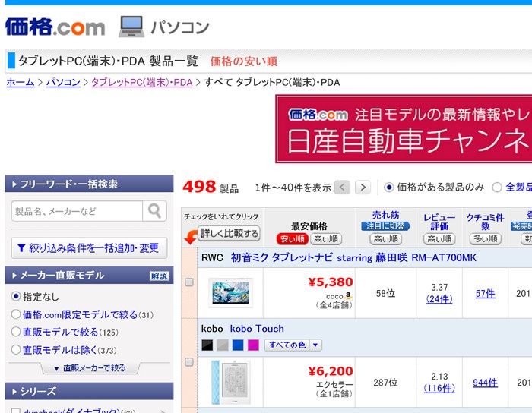The image size is (532, 413).
Task: Open 初音ミク tablet product thumbnail
Action: pos(231,292)
